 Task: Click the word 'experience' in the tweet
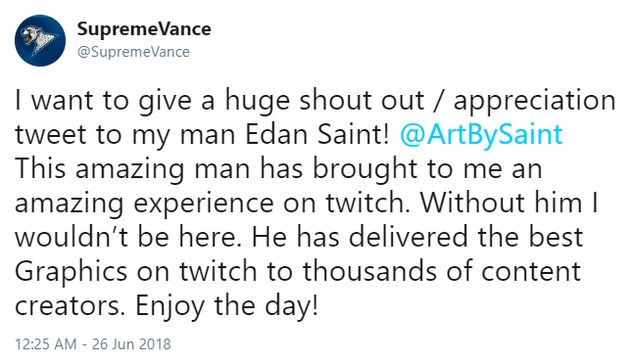(x=204, y=204)
